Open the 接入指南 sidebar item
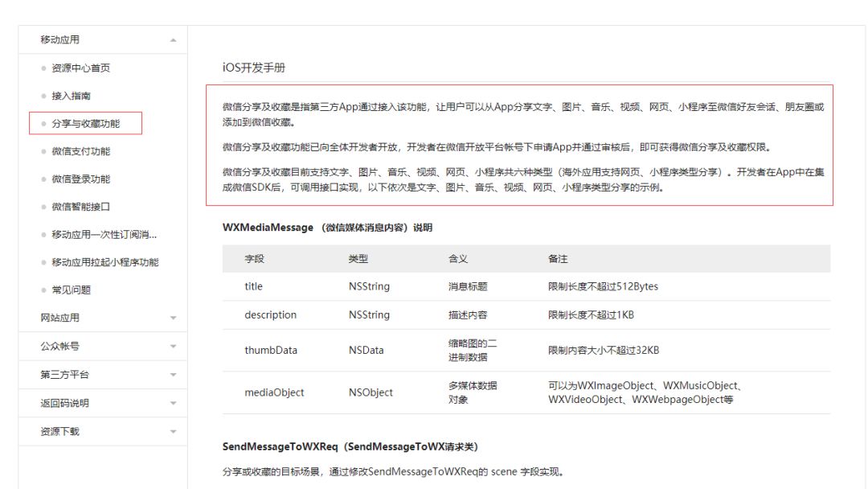Image resolution: width=868 pixels, height=489 pixels. (x=71, y=96)
